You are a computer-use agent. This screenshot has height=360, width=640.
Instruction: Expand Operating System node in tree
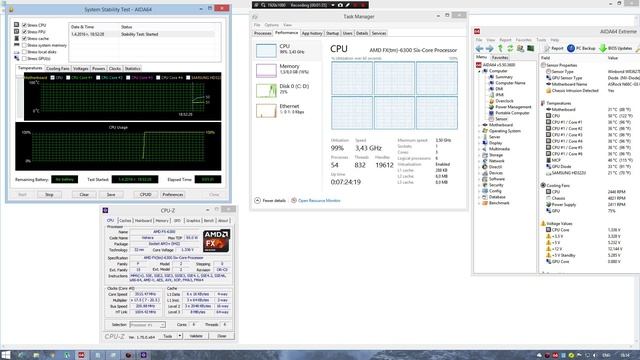tap(480, 131)
